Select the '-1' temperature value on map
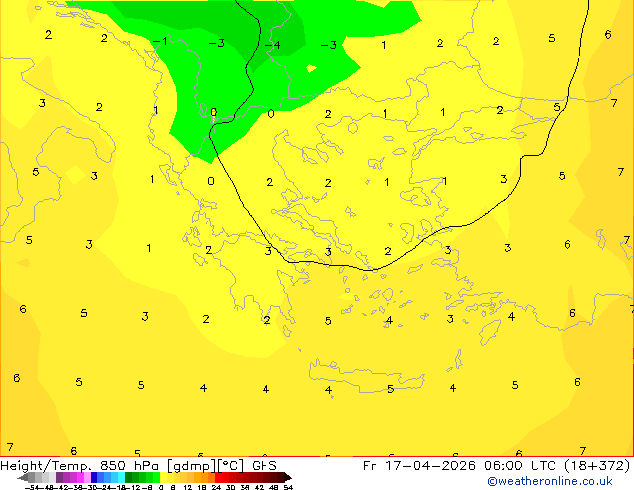 [161, 41]
